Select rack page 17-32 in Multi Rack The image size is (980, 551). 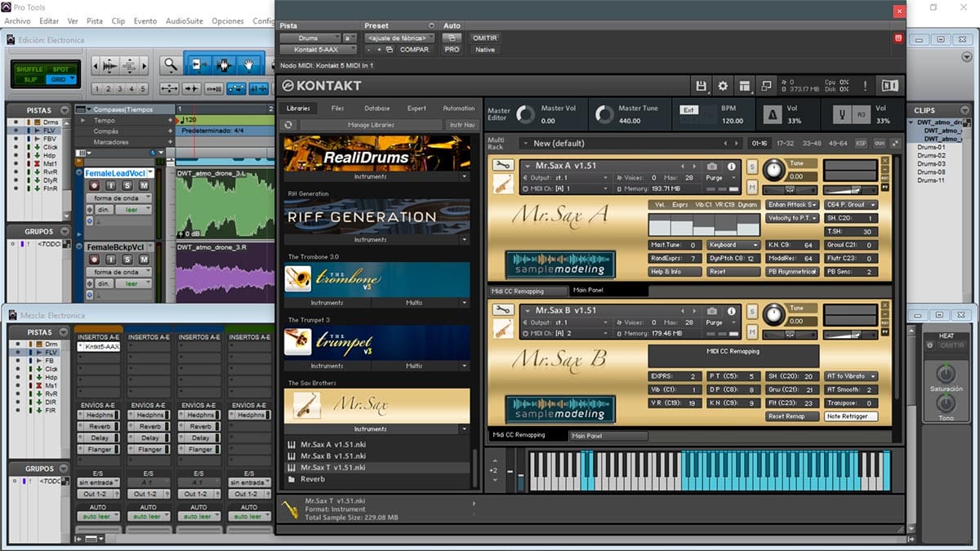pyautogui.click(x=785, y=143)
